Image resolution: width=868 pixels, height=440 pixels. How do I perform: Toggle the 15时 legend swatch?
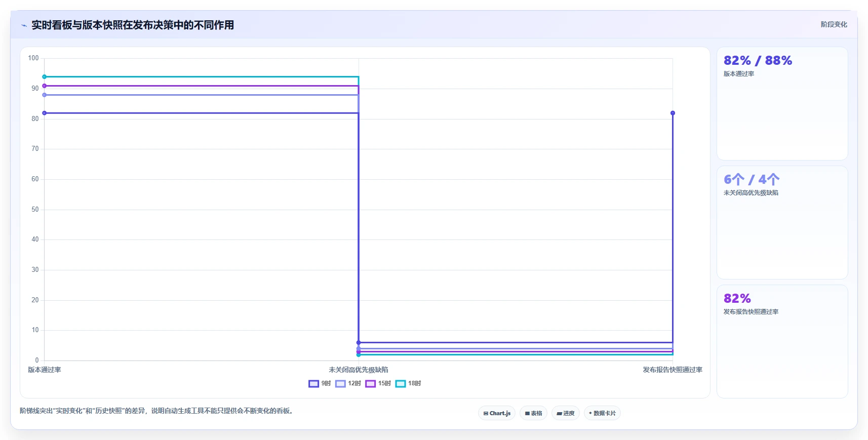(x=370, y=384)
